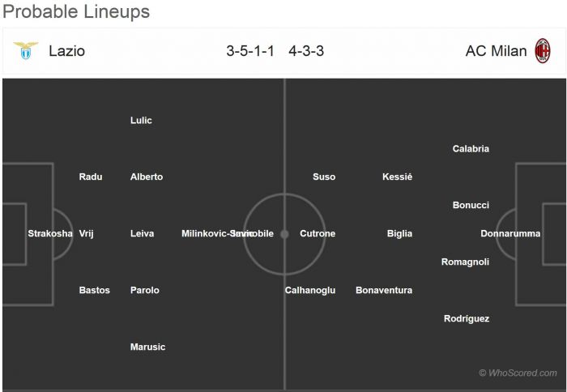The image size is (567, 392).
Task: Click the Probable Lineups heading
Action: pyautogui.click(x=75, y=12)
